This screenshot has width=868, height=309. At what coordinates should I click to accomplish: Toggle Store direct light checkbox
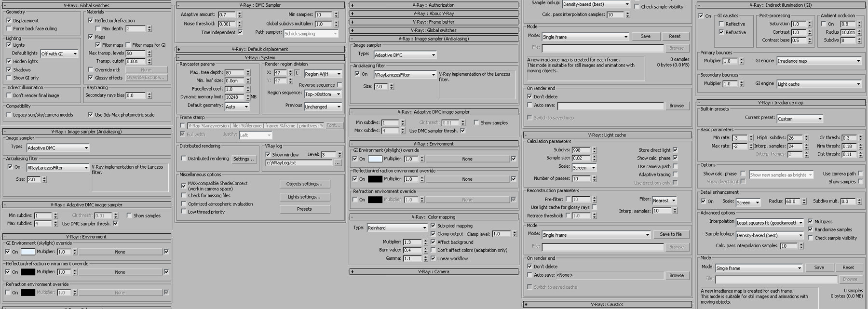[675, 150]
